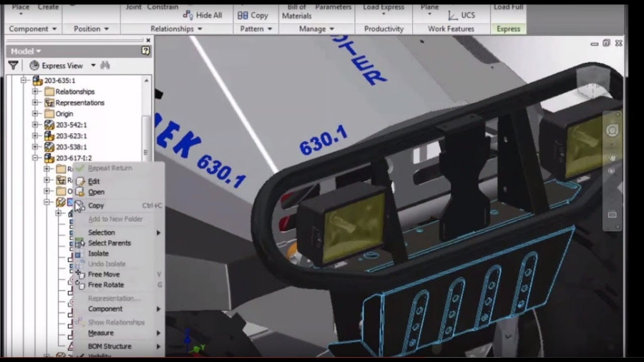Open the Manage panel dropdown
Screen dimensions: 644x362
pyautogui.click(x=331, y=29)
